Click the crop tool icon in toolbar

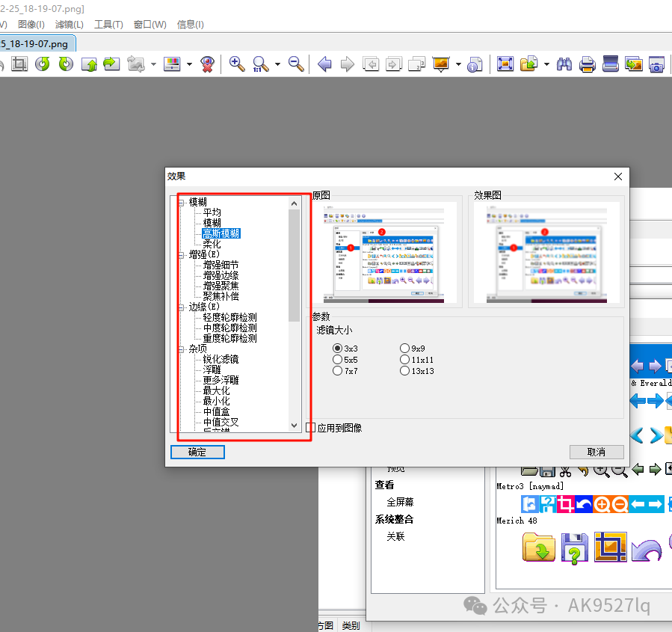(x=19, y=64)
